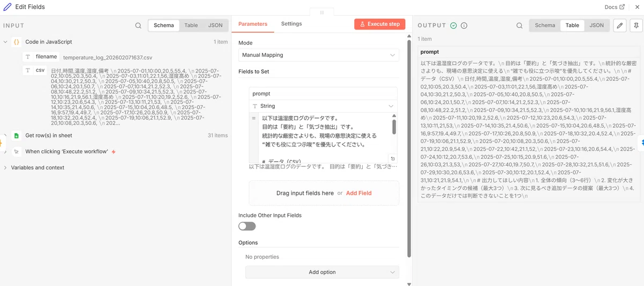
Task: Switch INPUT view to Table tab
Action: click(191, 25)
